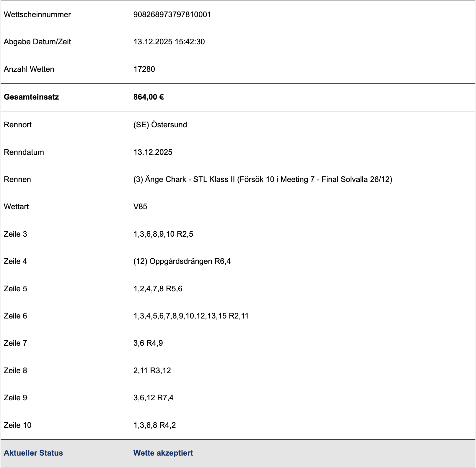Click the race location (SE) Östersund
Viewport: 476px width, 468px height.
pos(160,125)
